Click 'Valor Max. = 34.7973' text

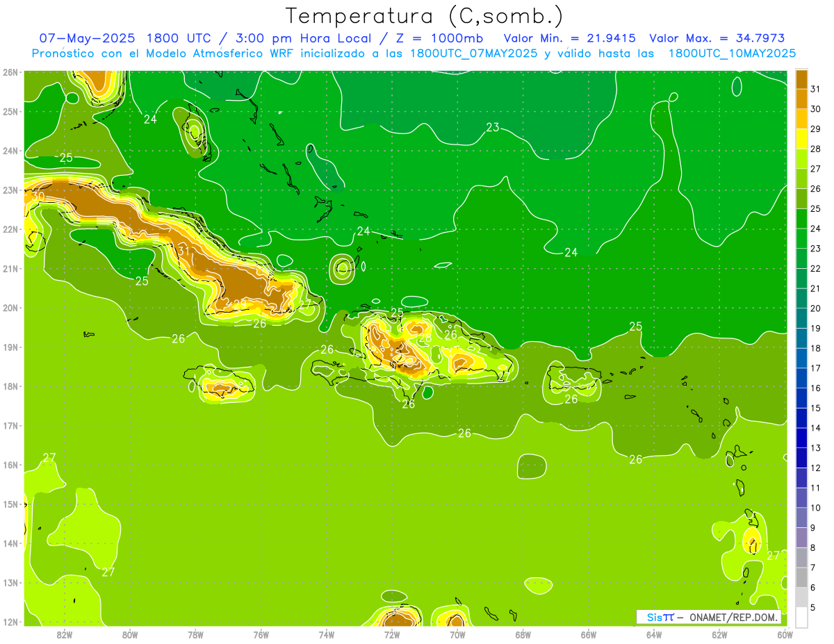click(x=717, y=38)
